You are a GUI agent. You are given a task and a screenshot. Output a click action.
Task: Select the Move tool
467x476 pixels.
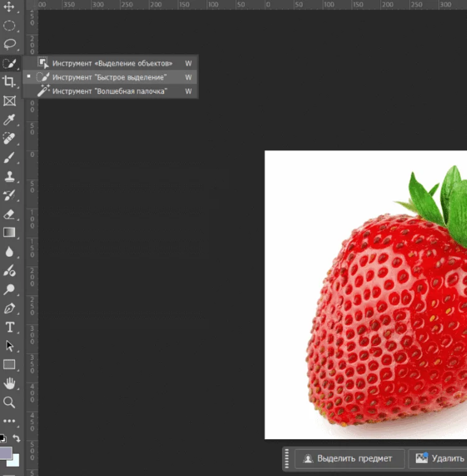9,7
